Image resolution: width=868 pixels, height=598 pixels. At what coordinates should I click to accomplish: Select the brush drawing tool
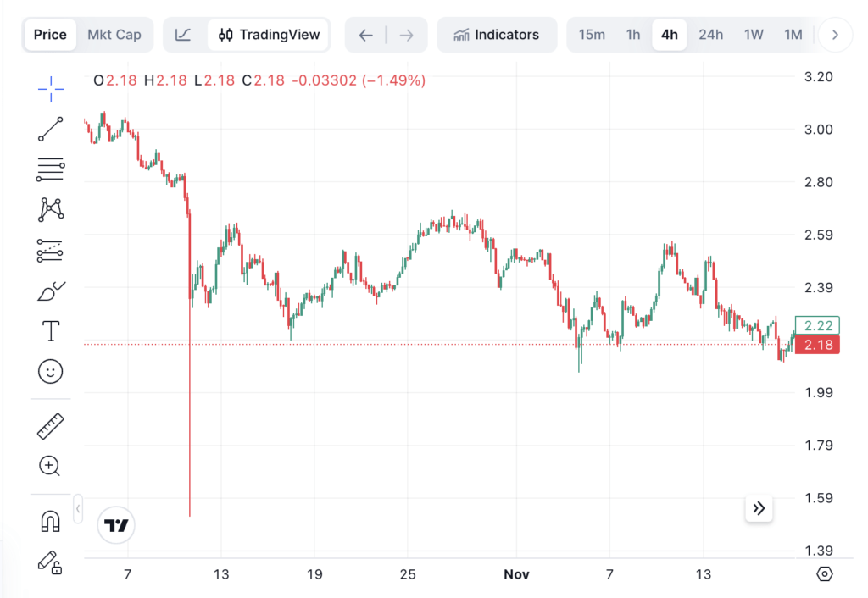pos(51,291)
